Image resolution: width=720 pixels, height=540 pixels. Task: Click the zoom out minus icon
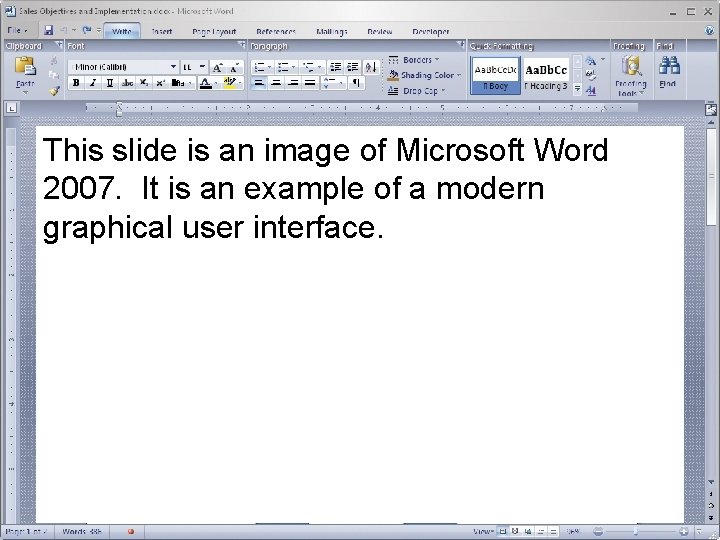coord(598,531)
